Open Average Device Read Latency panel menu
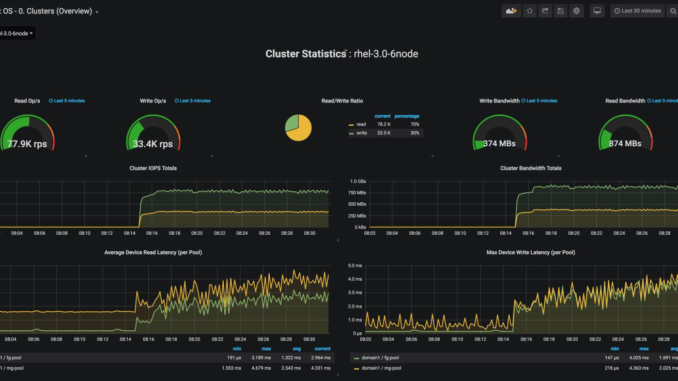Viewport: 678px width, 381px height. click(x=153, y=253)
